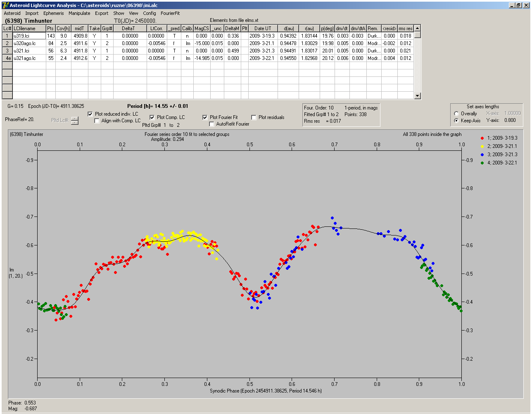The image size is (532, 414).
Task: Click the Cov[h] column header
Action: pos(63,29)
